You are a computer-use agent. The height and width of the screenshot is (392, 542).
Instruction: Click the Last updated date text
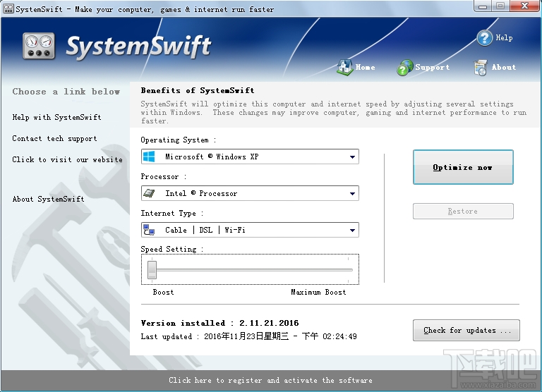248,336
